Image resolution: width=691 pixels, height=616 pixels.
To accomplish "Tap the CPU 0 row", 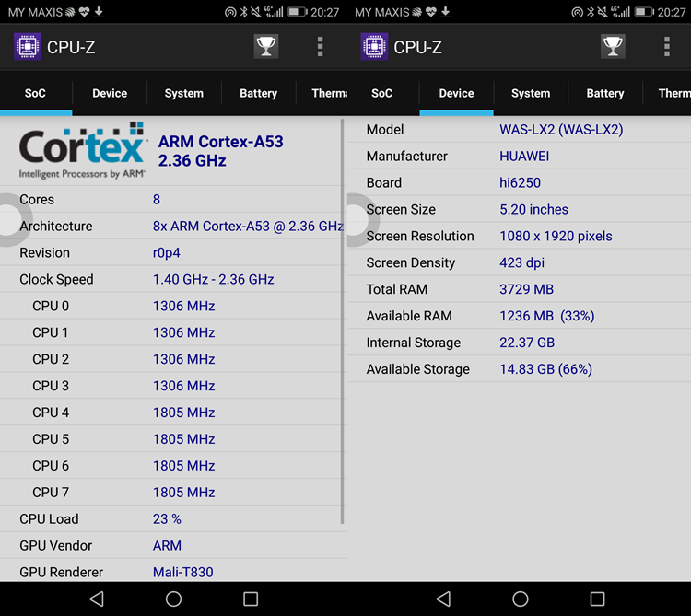I will [173, 306].
